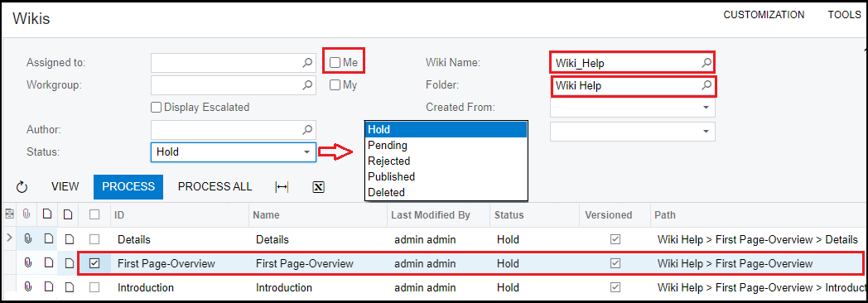Image resolution: width=868 pixels, height=303 pixels.
Task: Click Hold status in First Page-Overview row
Action: (508, 264)
